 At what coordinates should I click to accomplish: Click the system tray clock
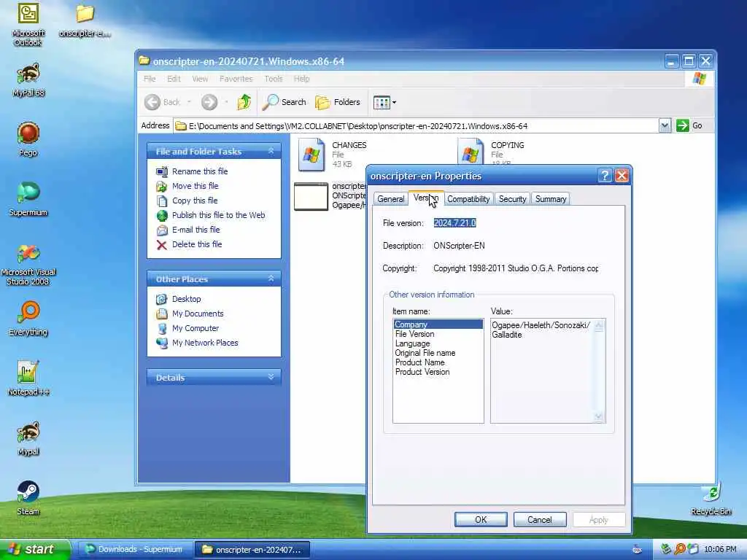coord(720,550)
